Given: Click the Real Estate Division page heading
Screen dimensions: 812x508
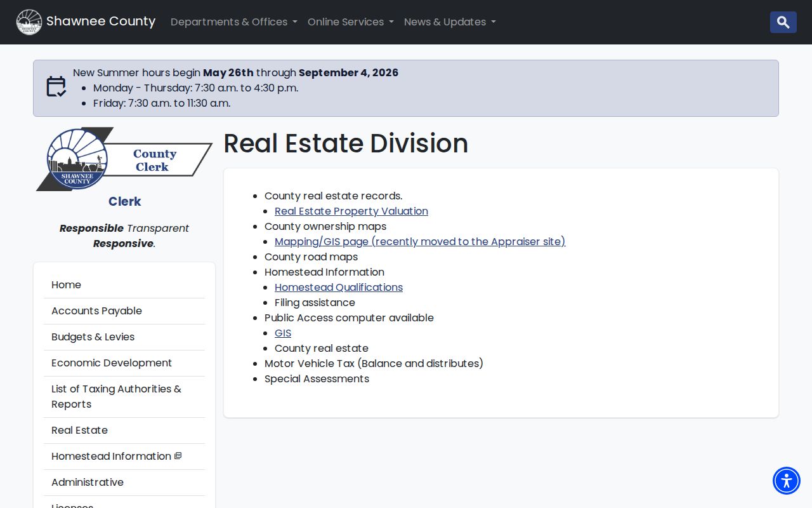Looking at the screenshot, I should 346,144.
